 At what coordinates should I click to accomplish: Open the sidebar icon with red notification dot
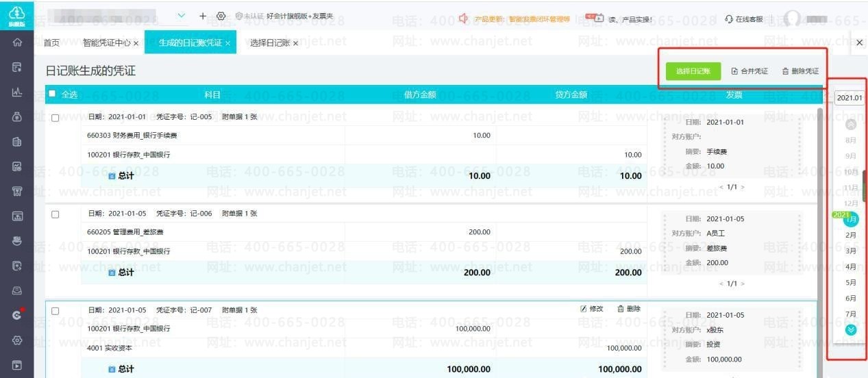[x=17, y=315]
